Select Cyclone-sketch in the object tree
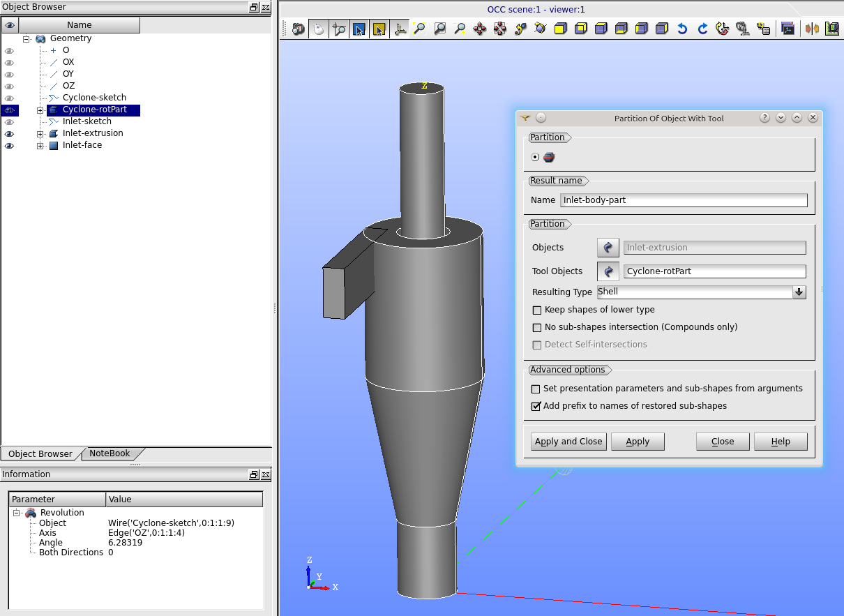Image resolution: width=844 pixels, height=616 pixels. coord(94,98)
